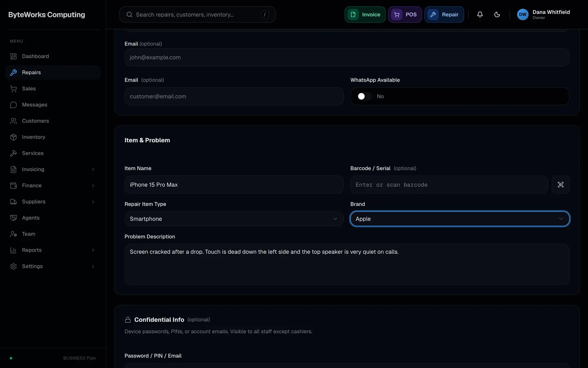Expand the Settings submenu chevron

pos(93,266)
